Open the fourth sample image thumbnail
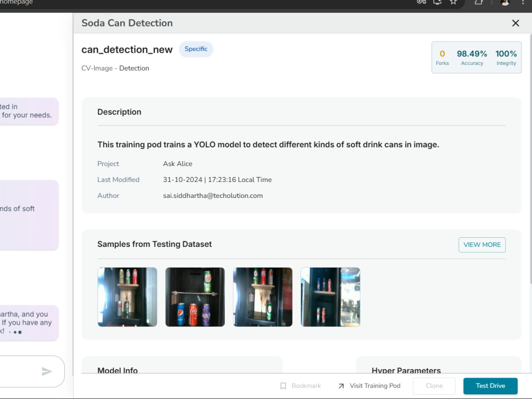 [330, 297]
